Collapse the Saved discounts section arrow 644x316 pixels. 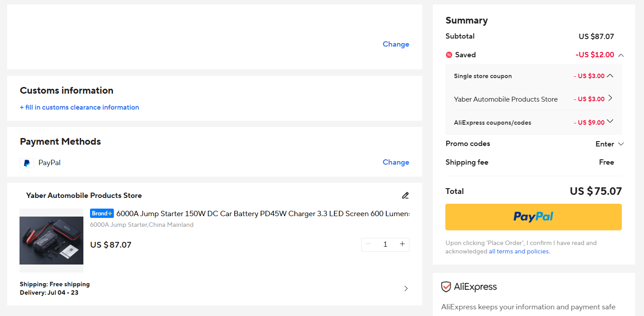click(620, 55)
